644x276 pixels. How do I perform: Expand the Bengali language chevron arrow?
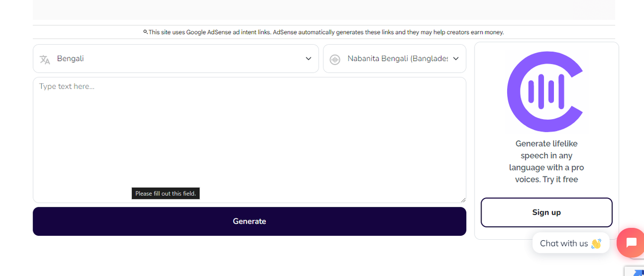tap(308, 59)
